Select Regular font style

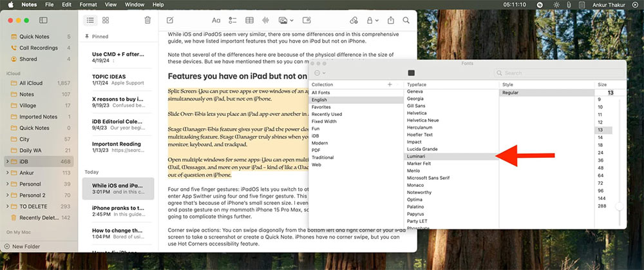pos(546,93)
